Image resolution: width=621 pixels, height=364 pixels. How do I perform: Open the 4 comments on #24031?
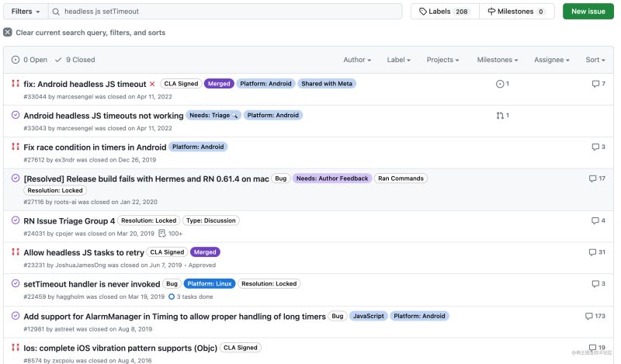pyautogui.click(x=598, y=220)
